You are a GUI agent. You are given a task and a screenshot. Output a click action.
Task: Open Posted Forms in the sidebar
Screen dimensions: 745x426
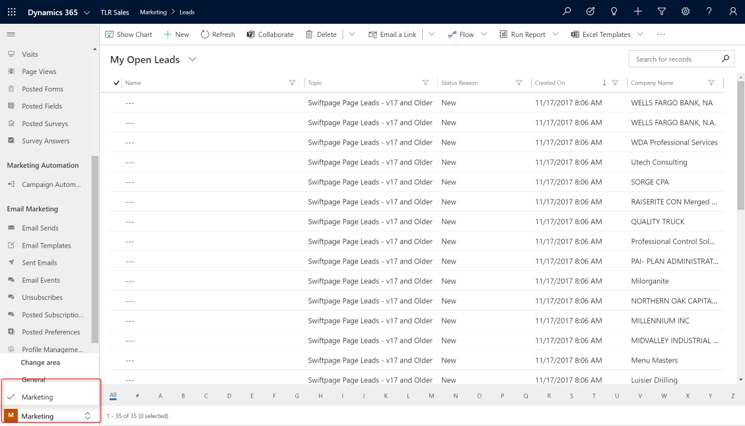pyautogui.click(x=42, y=89)
